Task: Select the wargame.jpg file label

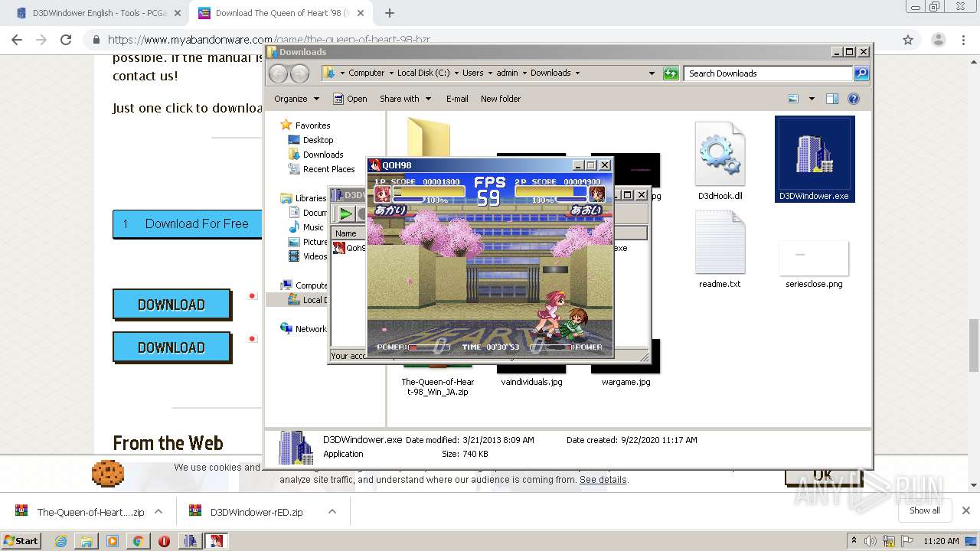Action: pos(626,382)
